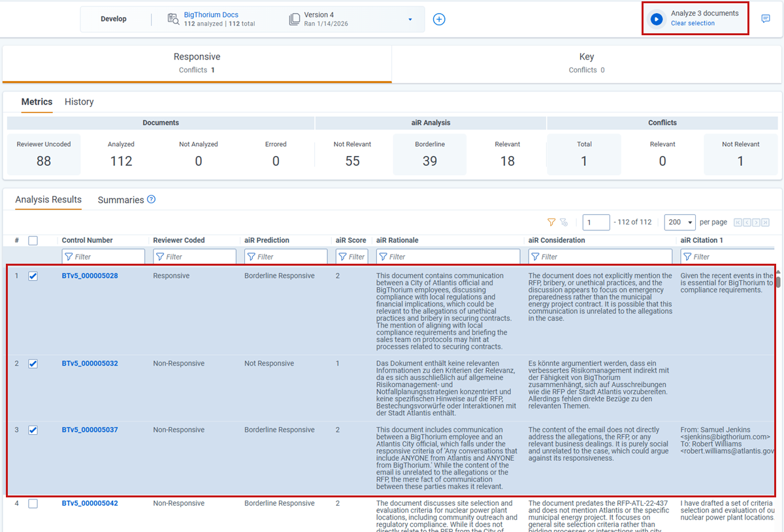Click the Conflicts Total 1 tile

click(x=584, y=155)
